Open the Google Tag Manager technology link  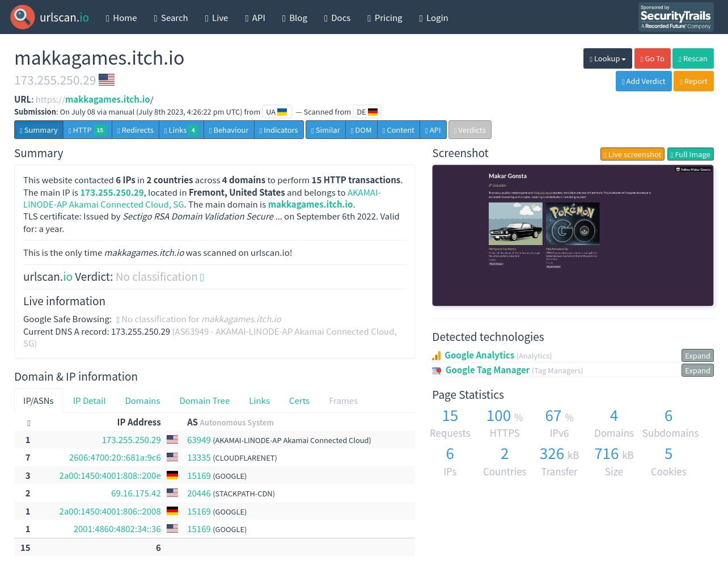(488, 370)
